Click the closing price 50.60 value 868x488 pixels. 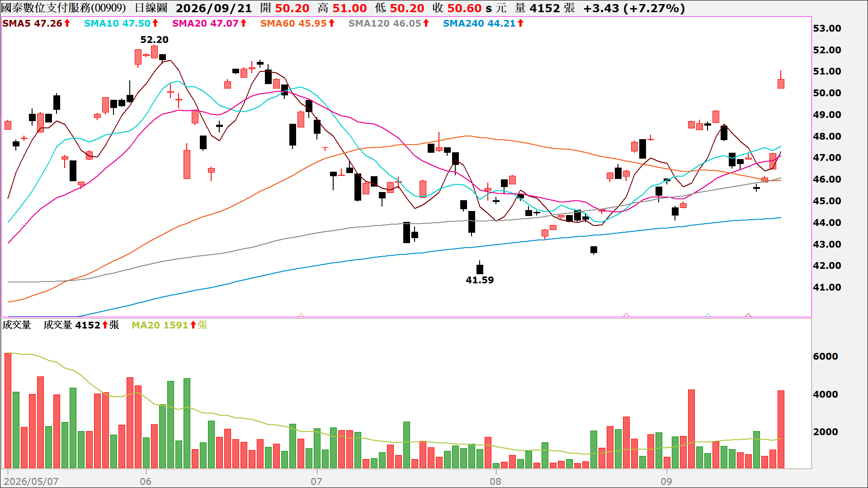coord(464,8)
